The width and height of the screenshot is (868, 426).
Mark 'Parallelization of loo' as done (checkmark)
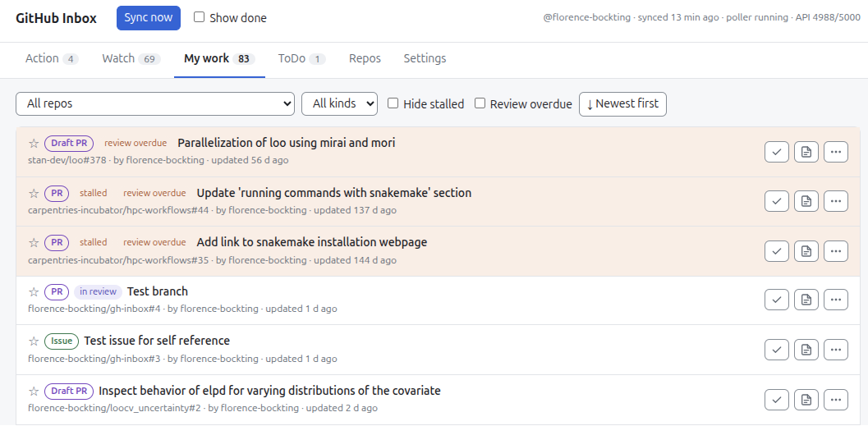pyautogui.click(x=777, y=152)
